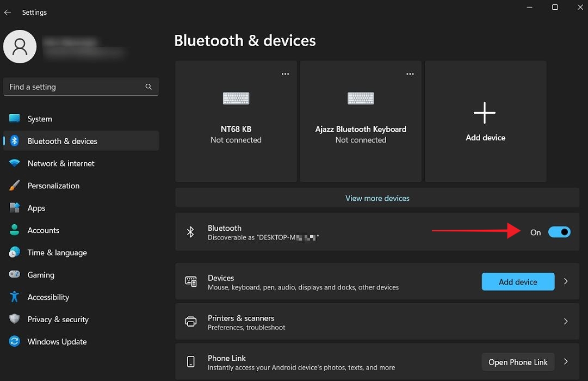Image resolution: width=588 pixels, height=381 pixels.
Task: Open options menu for NT68 KB
Action: 285,73
